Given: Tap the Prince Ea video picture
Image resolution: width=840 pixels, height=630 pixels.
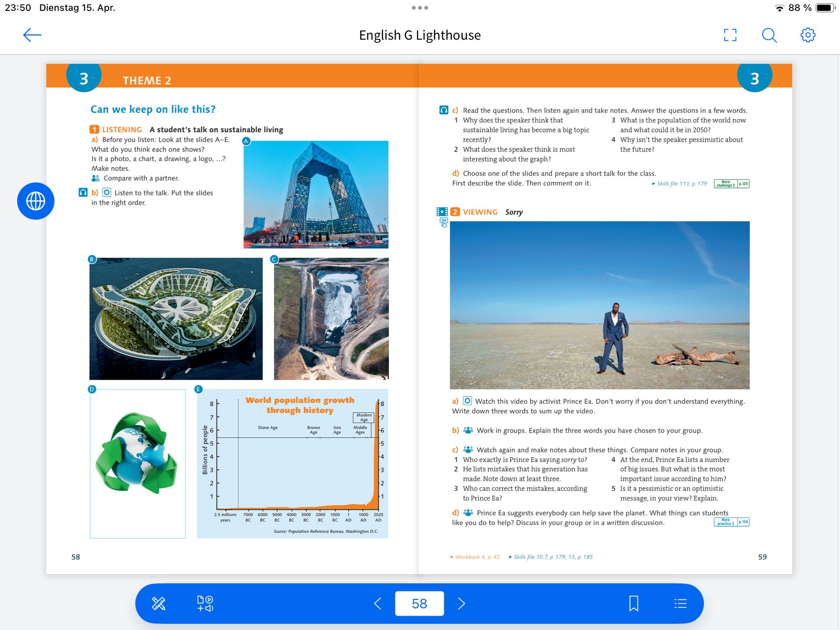Looking at the screenshot, I should pyautogui.click(x=599, y=305).
